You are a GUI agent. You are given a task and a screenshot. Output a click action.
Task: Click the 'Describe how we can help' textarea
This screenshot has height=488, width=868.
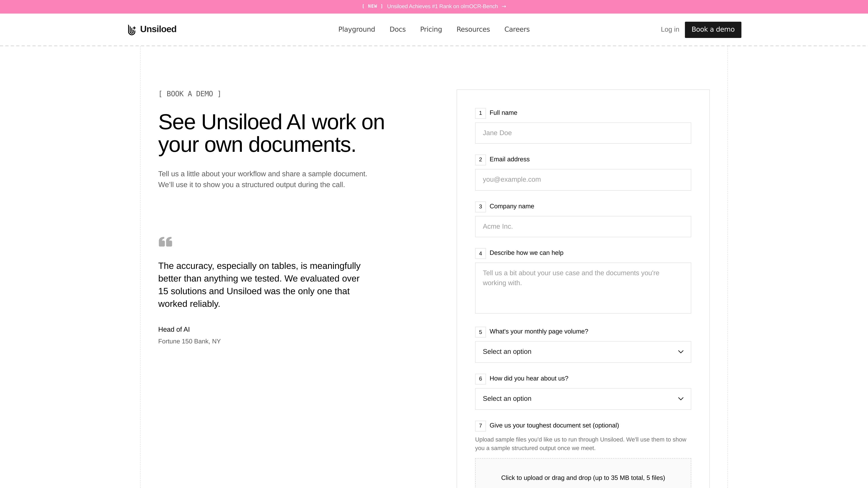583,288
